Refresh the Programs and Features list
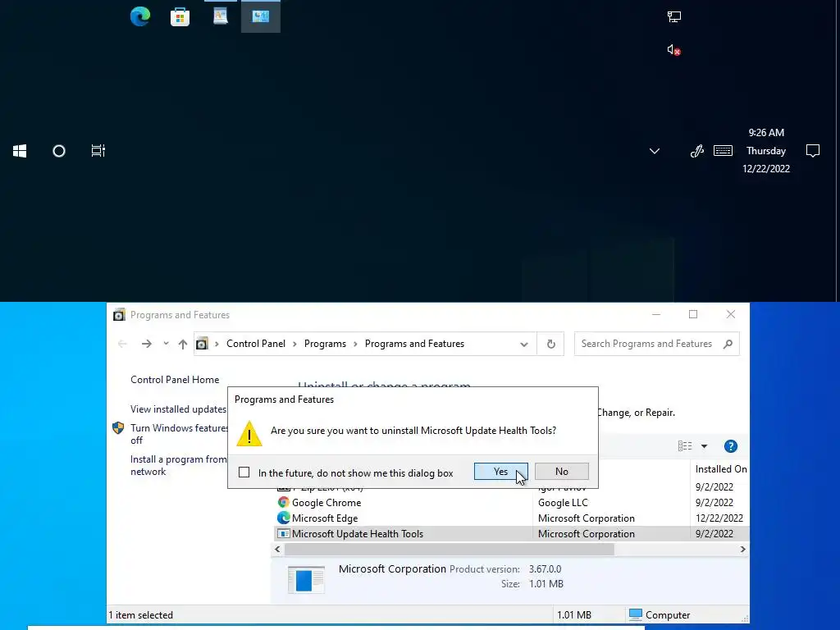Image resolution: width=840 pixels, height=630 pixels. (x=550, y=345)
